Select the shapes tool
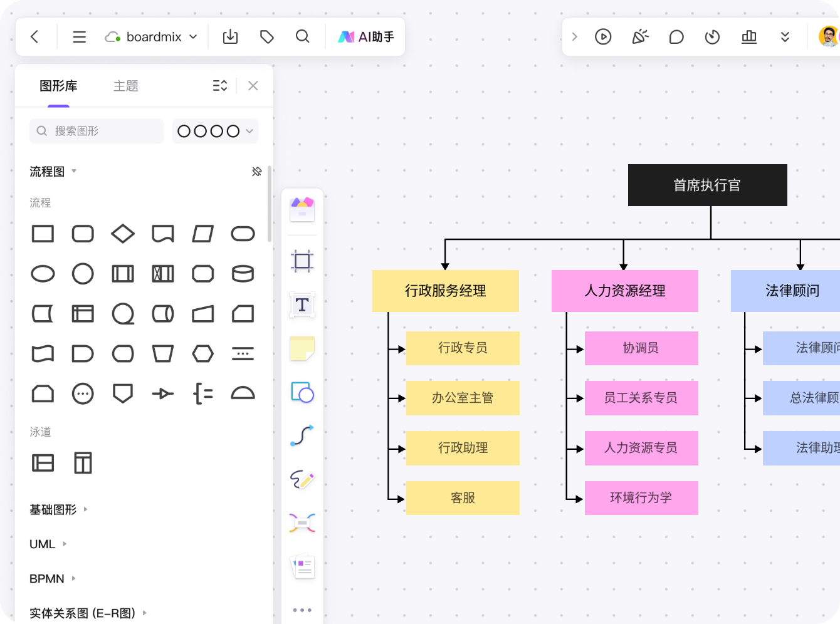Screen dimensions: 840x624 pos(302,392)
